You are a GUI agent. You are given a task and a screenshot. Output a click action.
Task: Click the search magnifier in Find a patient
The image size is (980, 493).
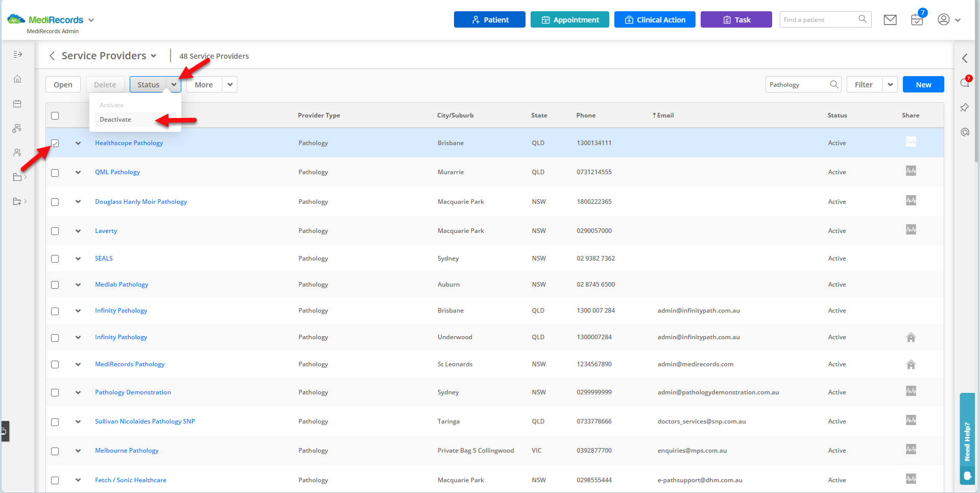click(863, 19)
